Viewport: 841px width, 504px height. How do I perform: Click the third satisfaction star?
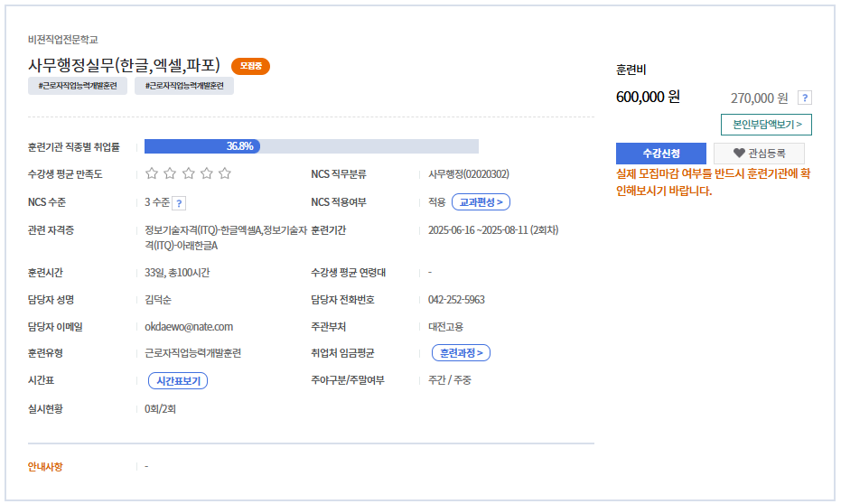(x=188, y=173)
